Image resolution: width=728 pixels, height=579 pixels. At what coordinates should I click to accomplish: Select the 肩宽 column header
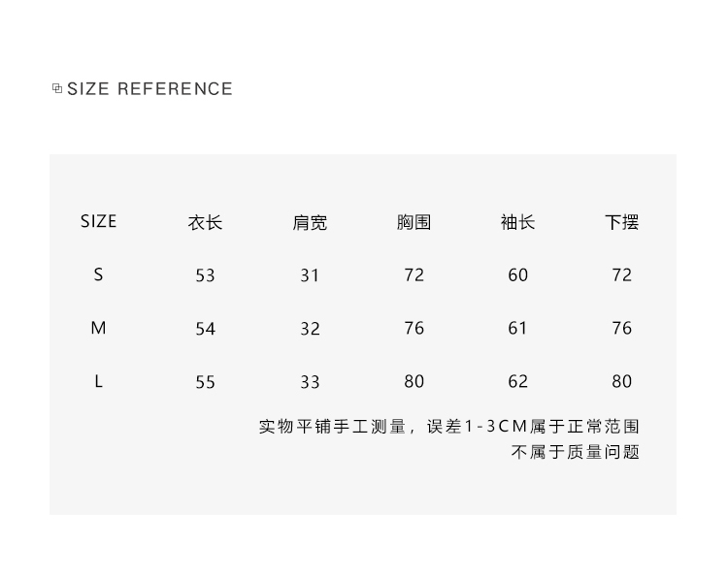point(310,222)
